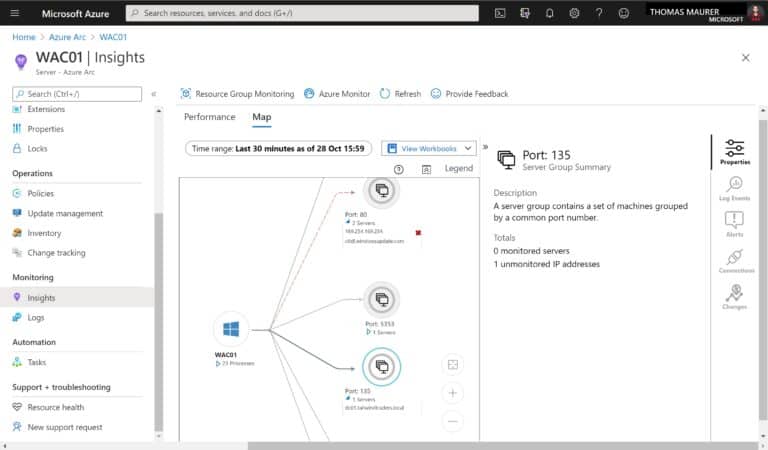Click the horizontal scrollbar at the bottom
This screenshot has height=450, width=768.
(x=504, y=446)
